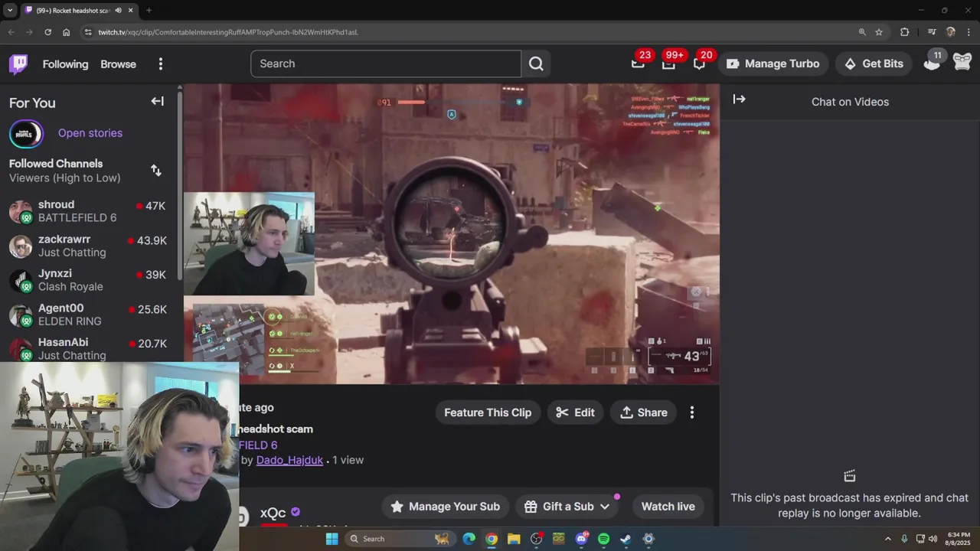Image resolution: width=980 pixels, height=551 pixels.
Task: Open Chrome tab search dropdown arrow
Action: coord(9,10)
